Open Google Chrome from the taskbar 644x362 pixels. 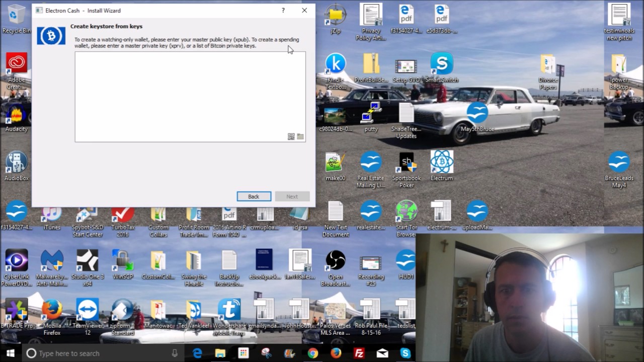click(313, 353)
